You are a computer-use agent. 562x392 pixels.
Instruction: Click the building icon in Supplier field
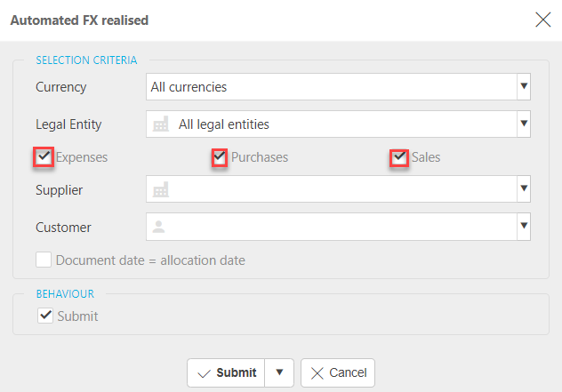coord(161,189)
